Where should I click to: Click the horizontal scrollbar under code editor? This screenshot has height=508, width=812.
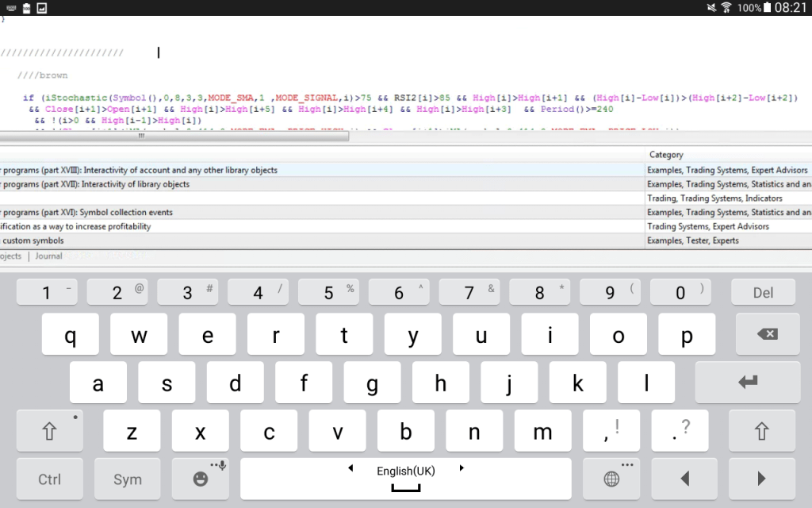(174, 136)
